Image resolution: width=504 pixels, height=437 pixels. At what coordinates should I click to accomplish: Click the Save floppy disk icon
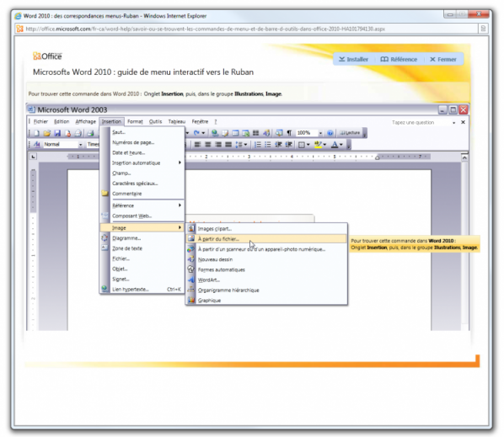pos(57,133)
